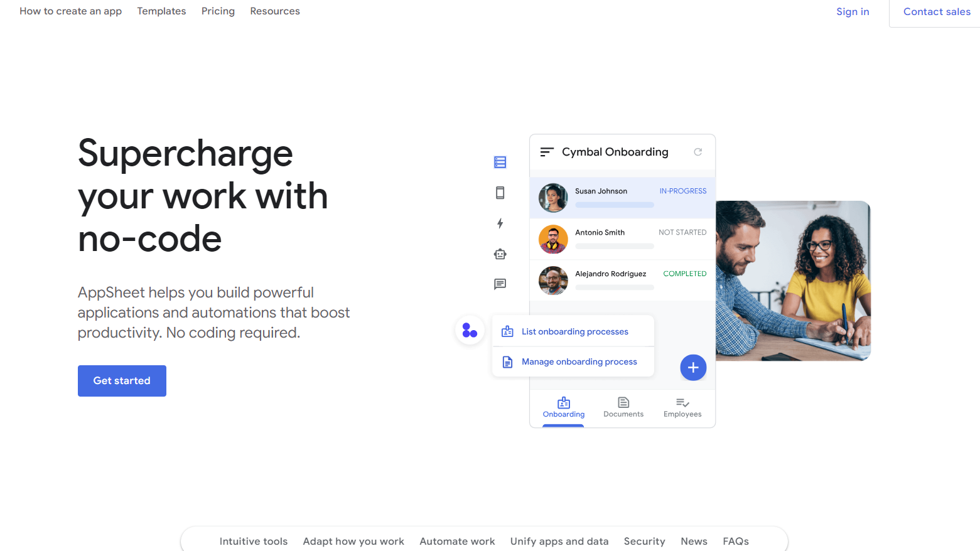Switch to the Documents tab
The width and height of the screenshot is (980, 551).
[623, 407]
